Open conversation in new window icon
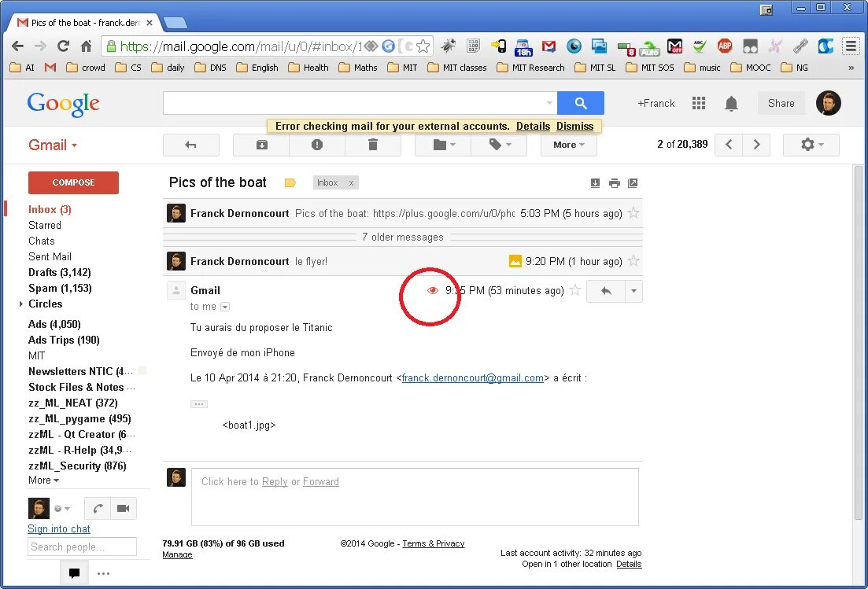Image resolution: width=868 pixels, height=589 pixels. click(633, 183)
